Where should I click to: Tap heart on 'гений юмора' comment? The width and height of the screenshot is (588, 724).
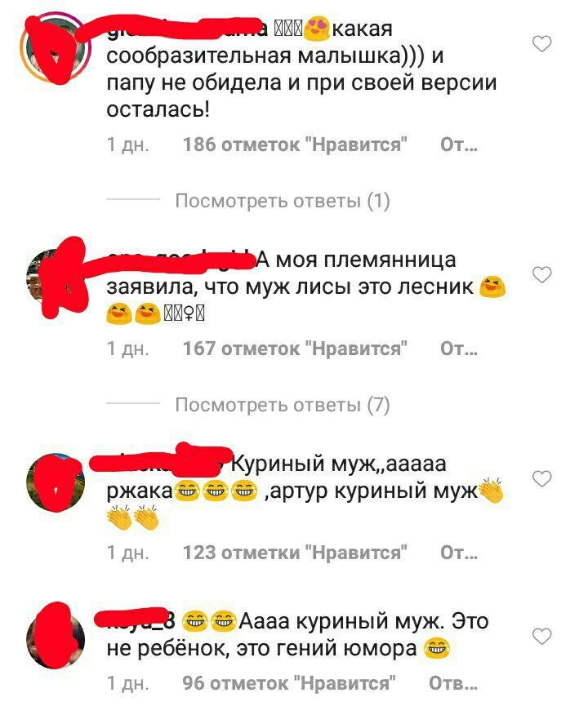pos(541,637)
